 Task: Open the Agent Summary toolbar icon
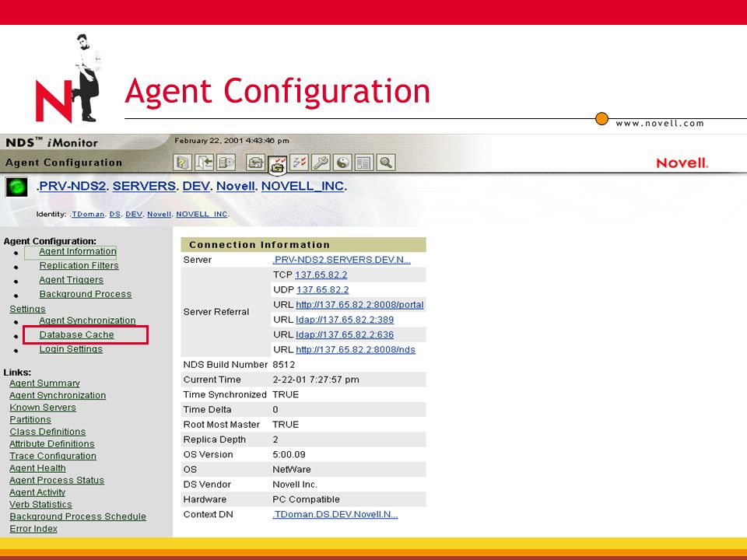coord(255,163)
